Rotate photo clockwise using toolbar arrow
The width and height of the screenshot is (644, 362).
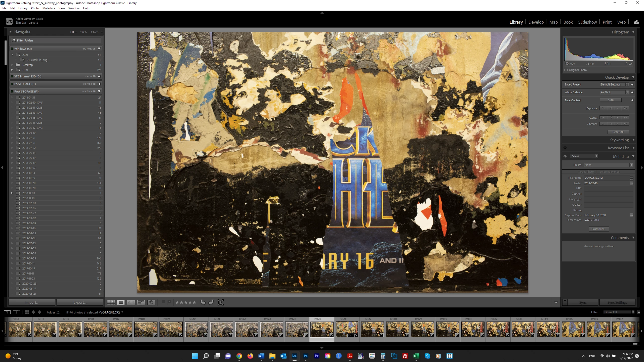(211, 302)
